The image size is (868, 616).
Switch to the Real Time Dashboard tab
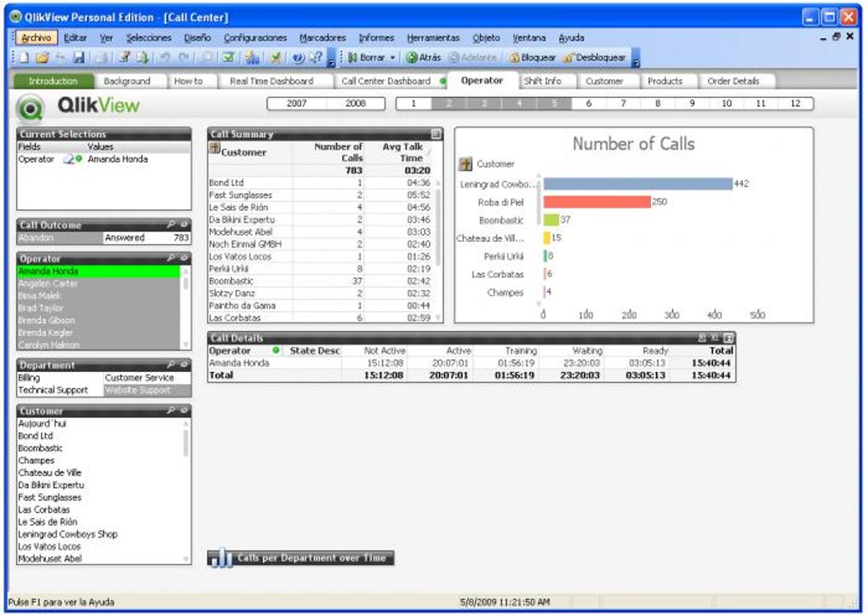point(271,81)
